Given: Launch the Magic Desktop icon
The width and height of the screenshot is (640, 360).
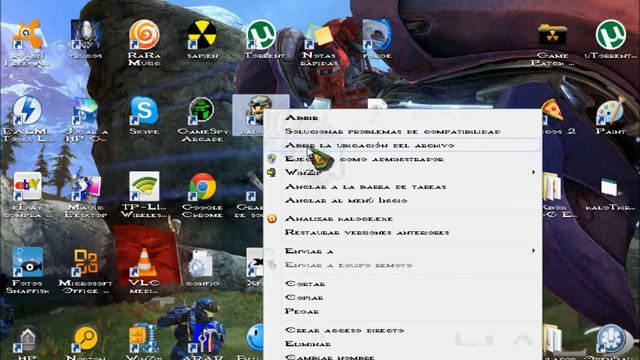Looking at the screenshot, I should [x=86, y=188].
